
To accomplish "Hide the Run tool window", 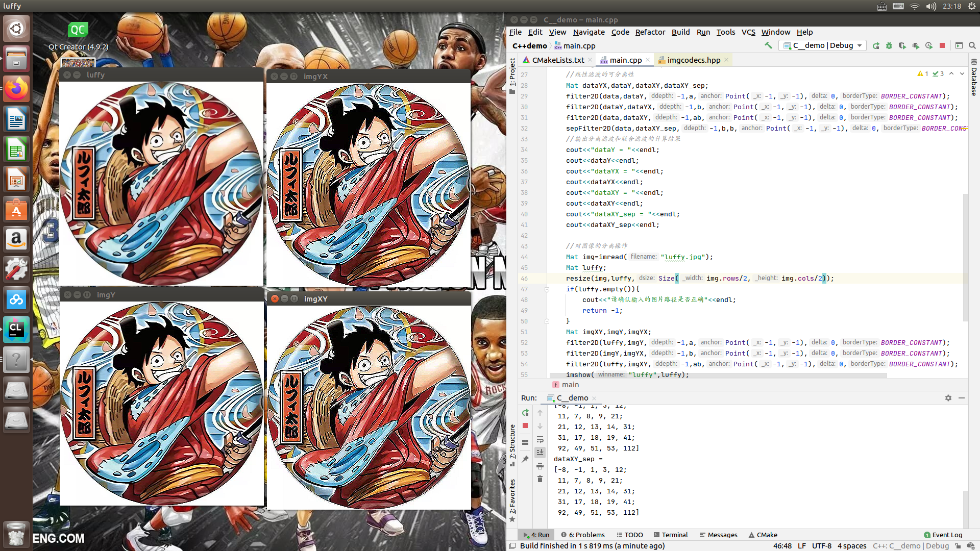I will 962,398.
